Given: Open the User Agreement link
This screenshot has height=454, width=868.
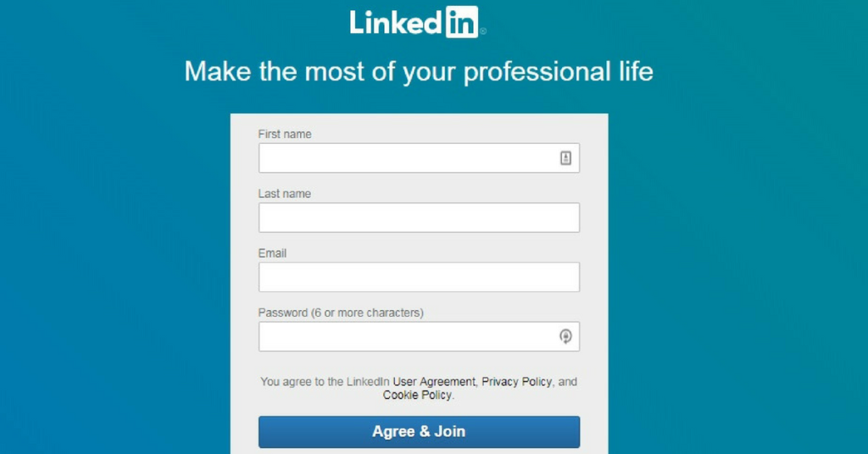Looking at the screenshot, I should click(434, 381).
